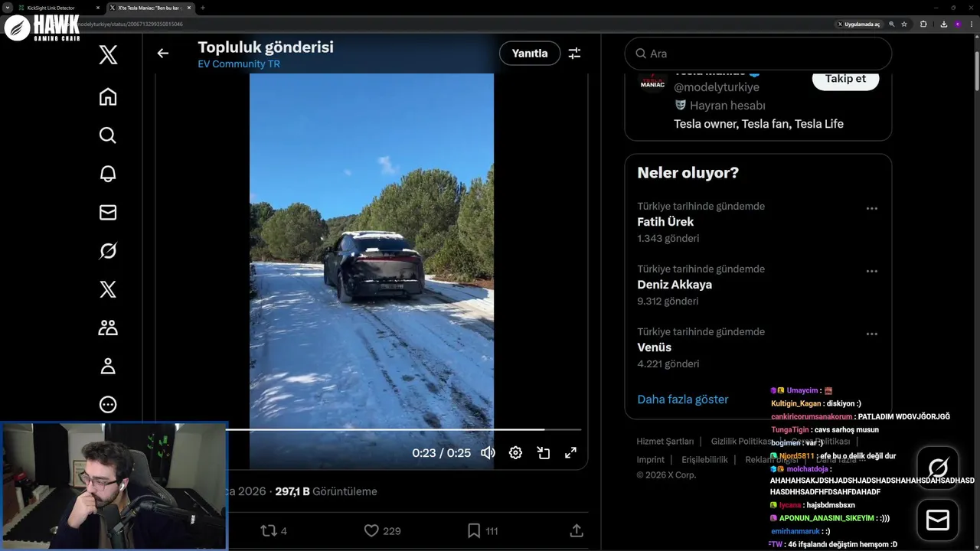Open more options for Fatih Ürek trend

871,208
